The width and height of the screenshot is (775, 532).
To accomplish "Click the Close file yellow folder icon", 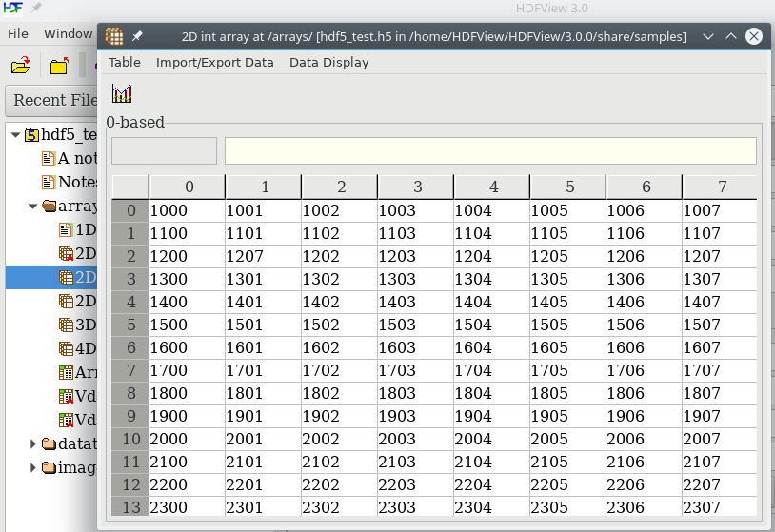I will click(x=59, y=66).
